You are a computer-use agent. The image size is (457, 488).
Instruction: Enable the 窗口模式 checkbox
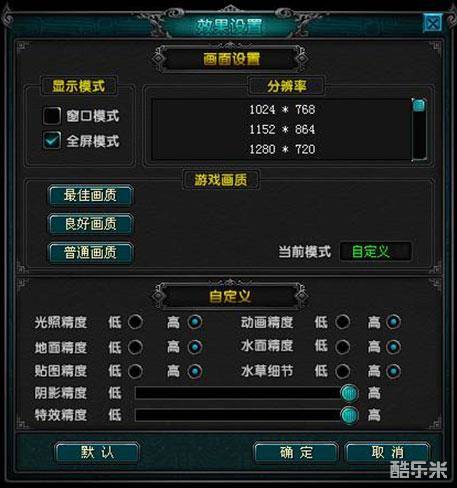(x=52, y=116)
